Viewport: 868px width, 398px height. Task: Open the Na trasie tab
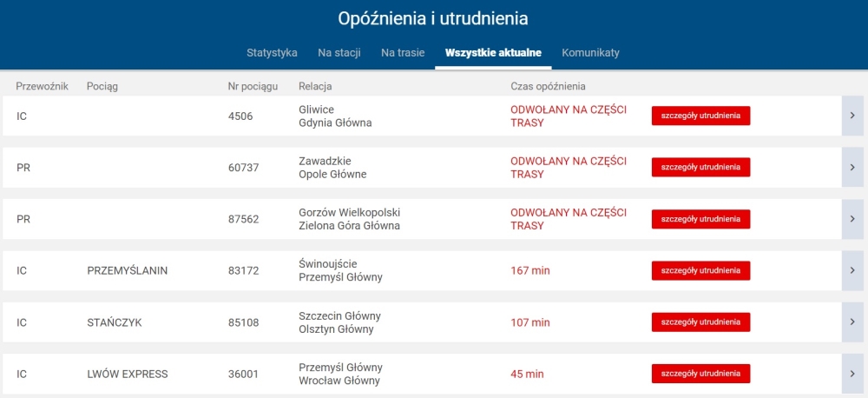pos(403,53)
